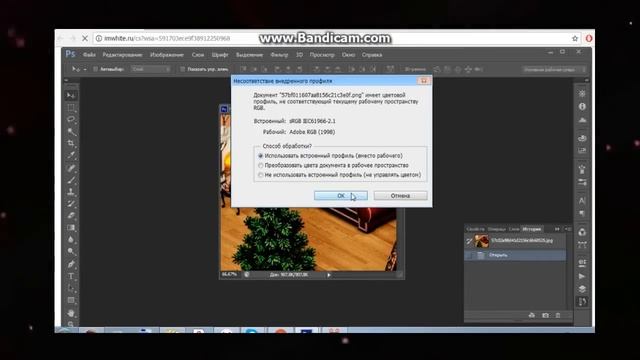
Task: Close the profile mismatch dialog
Action: click(x=424, y=81)
